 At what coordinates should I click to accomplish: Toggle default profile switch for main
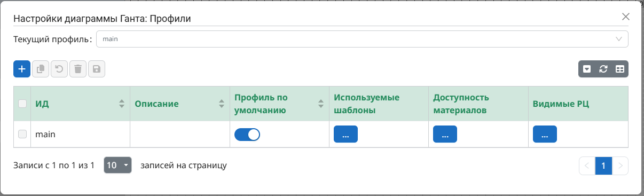click(x=247, y=135)
